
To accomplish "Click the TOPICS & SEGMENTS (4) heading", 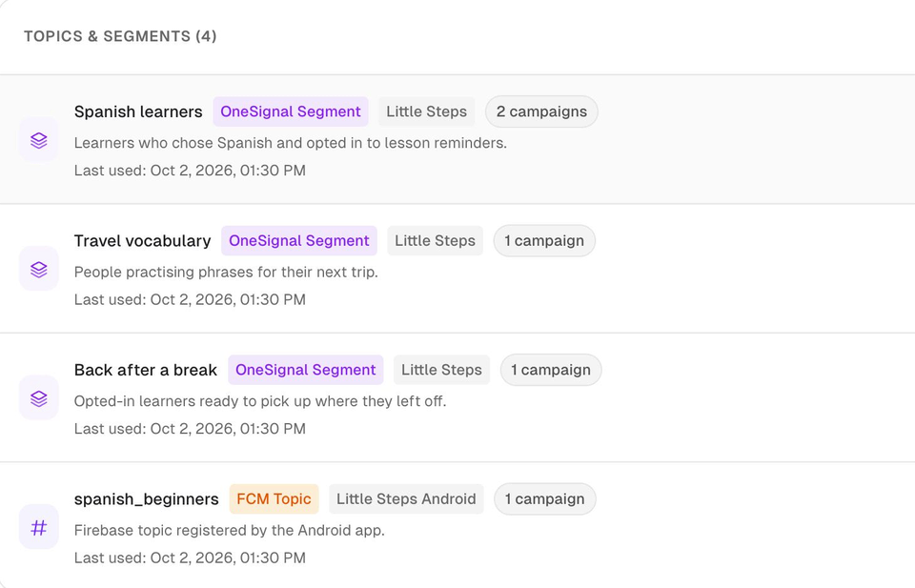I will 120,36.
